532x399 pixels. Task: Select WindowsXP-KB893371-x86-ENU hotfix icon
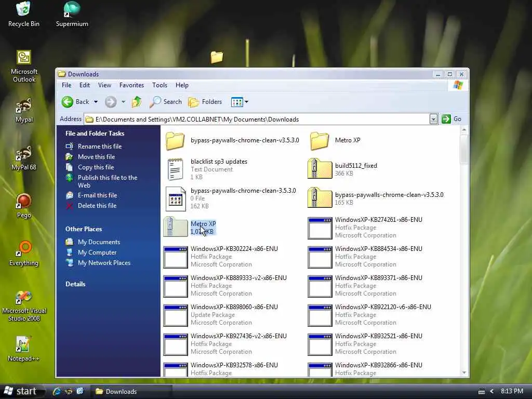(320, 287)
